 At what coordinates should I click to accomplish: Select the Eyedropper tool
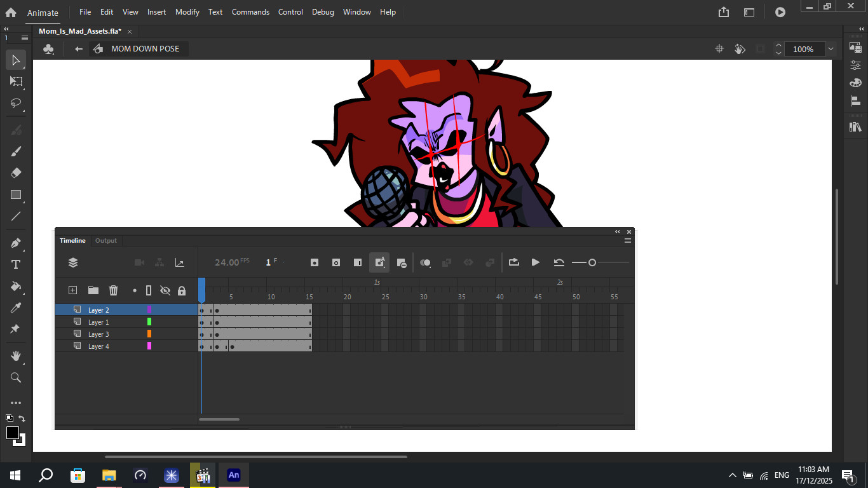point(16,308)
